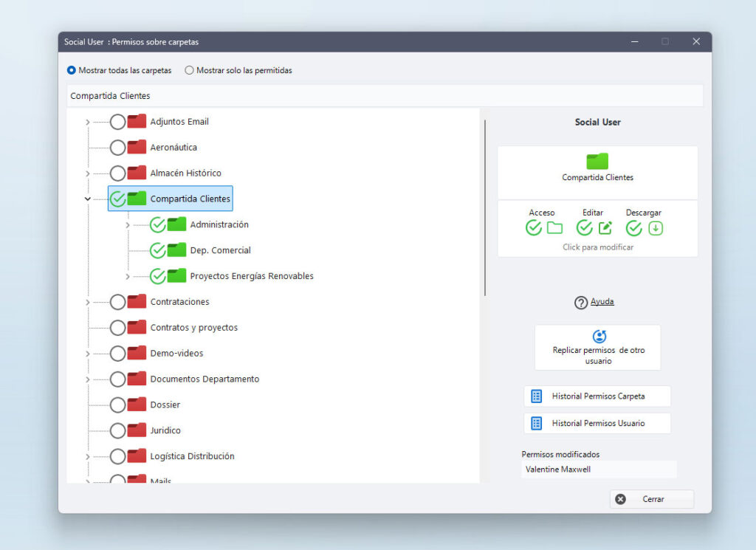
Task: Click 'Replicar permisos de otro usuario' button
Action: [x=597, y=348]
